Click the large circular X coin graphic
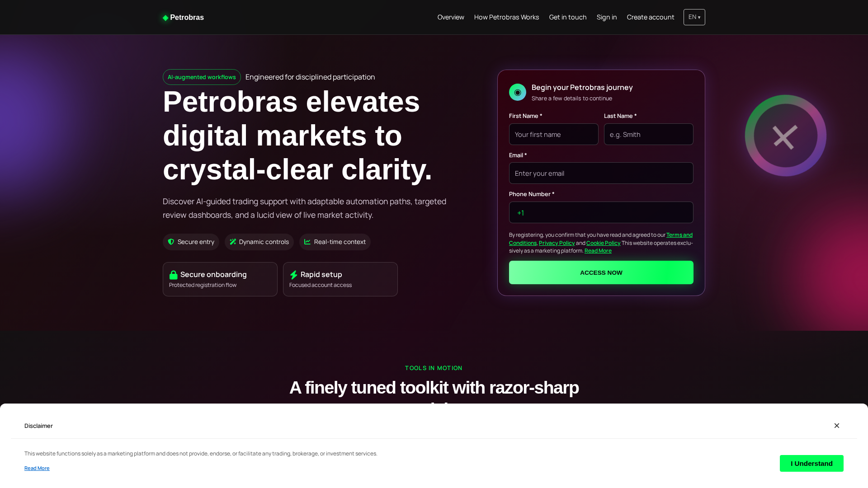Viewport: 868px width, 488px height. 786,136
